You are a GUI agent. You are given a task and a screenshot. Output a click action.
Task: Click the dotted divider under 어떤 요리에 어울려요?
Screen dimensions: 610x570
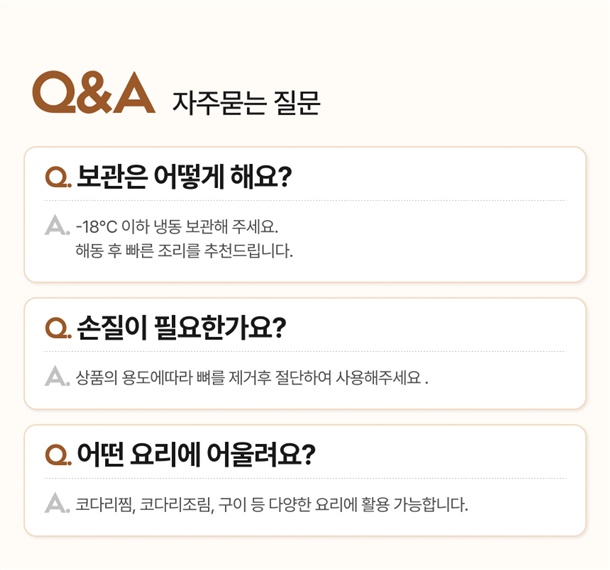click(x=305, y=478)
